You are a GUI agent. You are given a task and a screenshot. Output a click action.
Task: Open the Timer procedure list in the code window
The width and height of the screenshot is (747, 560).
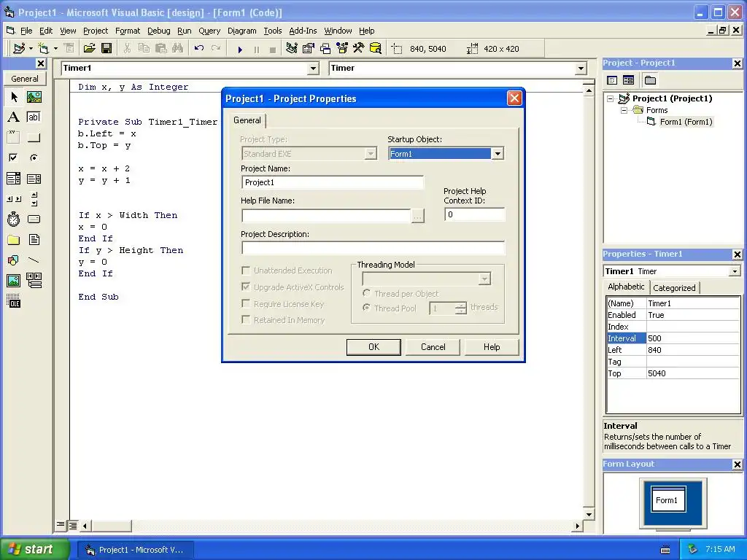point(581,69)
